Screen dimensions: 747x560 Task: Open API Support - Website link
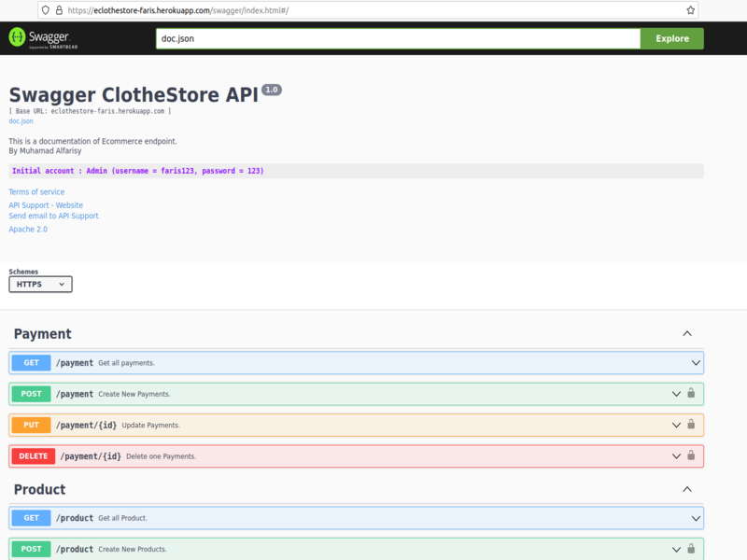[x=46, y=205]
